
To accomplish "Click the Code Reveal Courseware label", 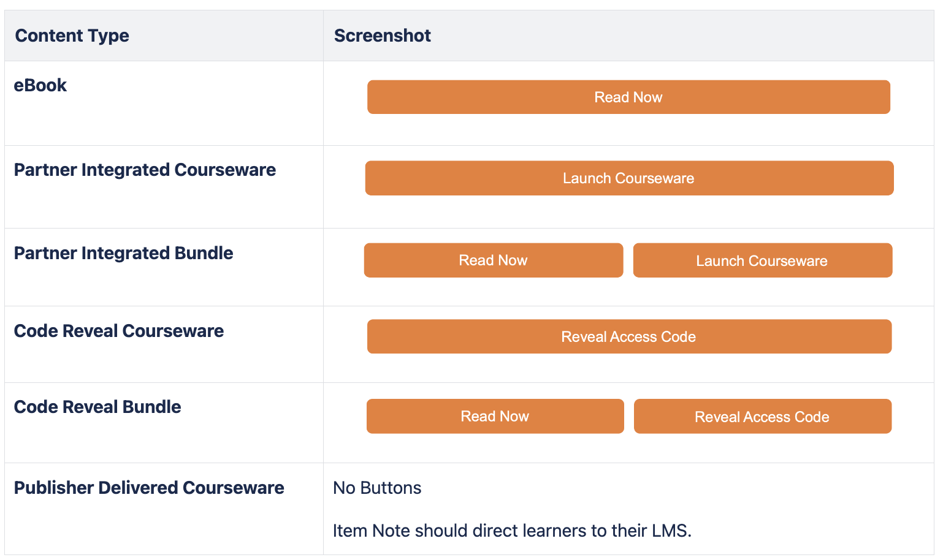I will click(x=119, y=331).
